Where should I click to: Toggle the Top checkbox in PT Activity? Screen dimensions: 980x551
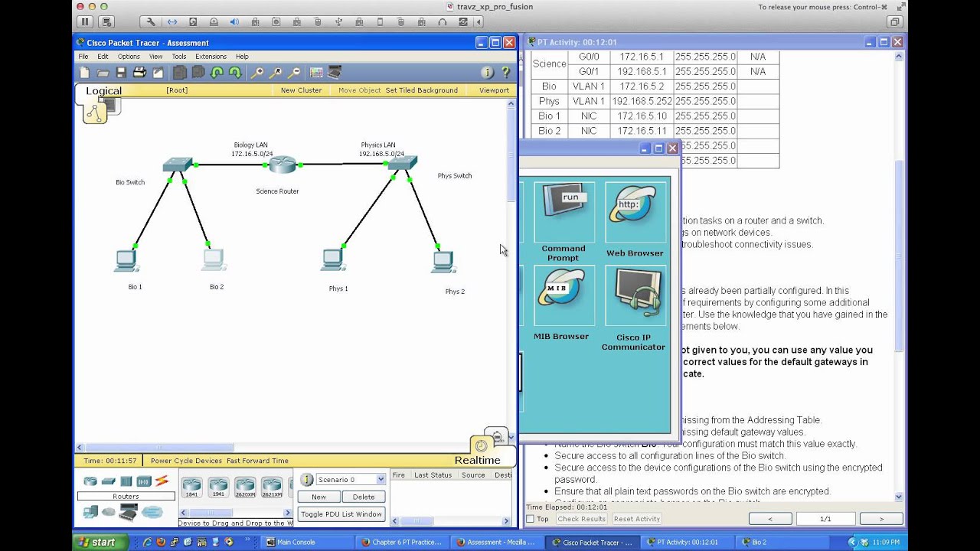pyautogui.click(x=530, y=519)
